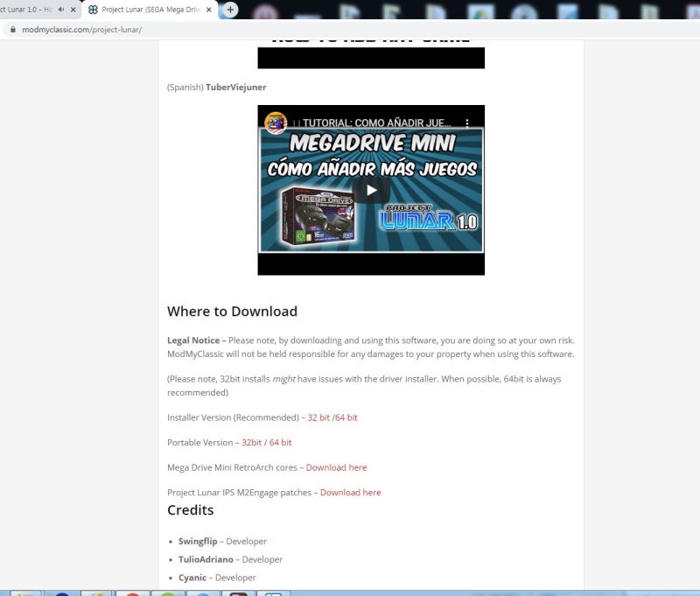Image resolution: width=700 pixels, height=596 pixels.
Task: Click the YouTube channel avatar in video
Action: click(x=276, y=123)
